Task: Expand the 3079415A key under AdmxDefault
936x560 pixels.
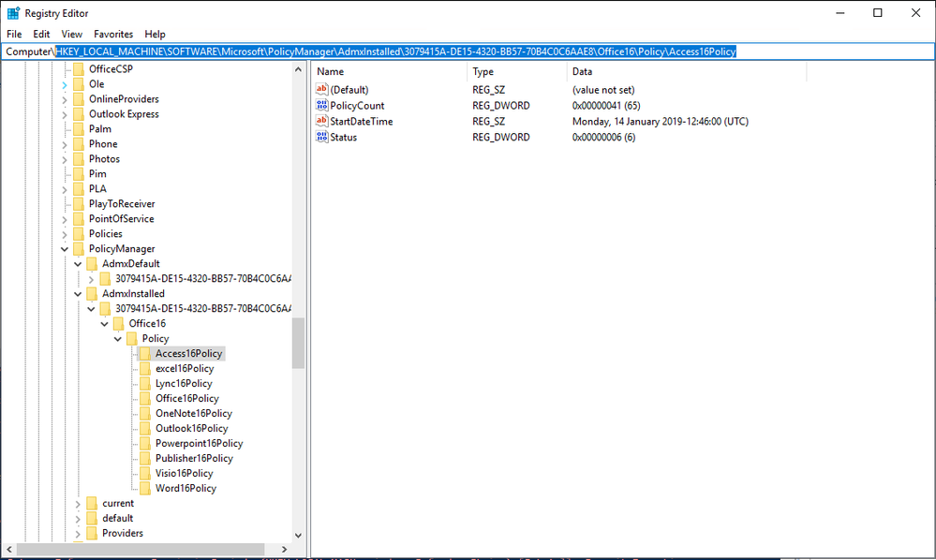Action: [x=91, y=279]
